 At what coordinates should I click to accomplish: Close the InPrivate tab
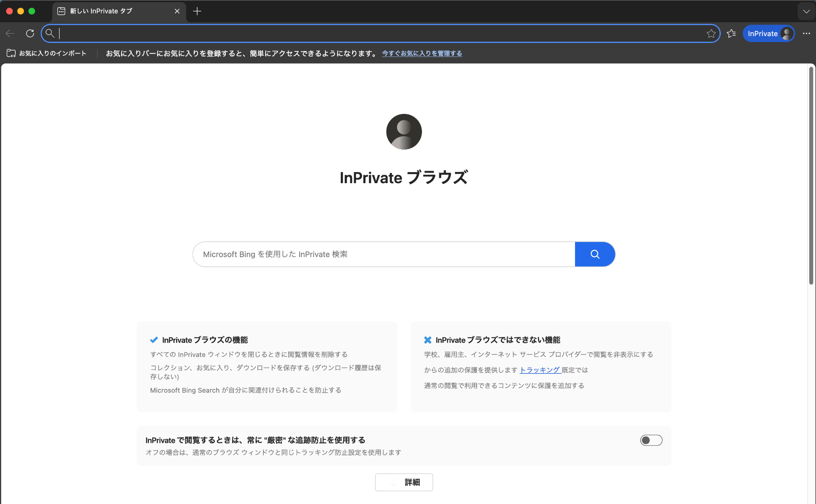pyautogui.click(x=177, y=11)
